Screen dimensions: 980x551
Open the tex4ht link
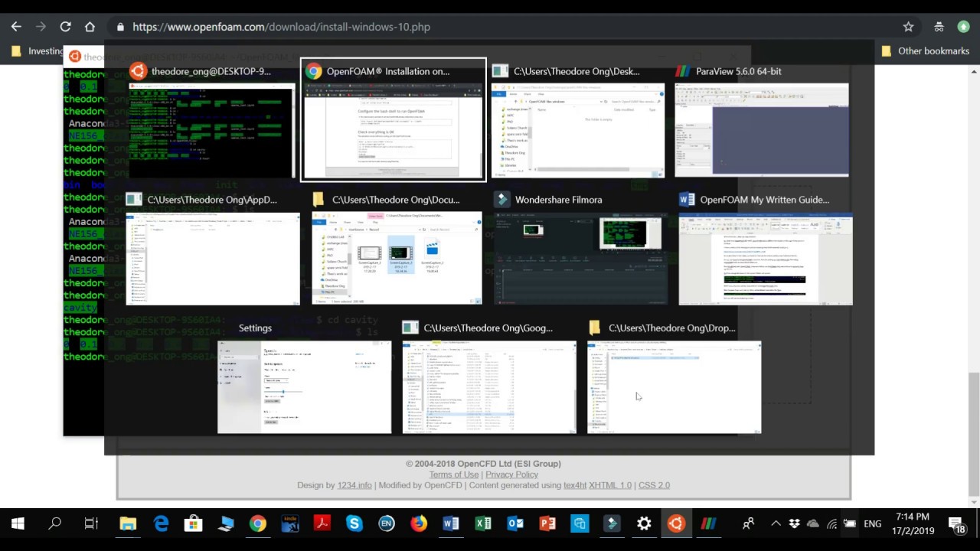click(575, 485)
